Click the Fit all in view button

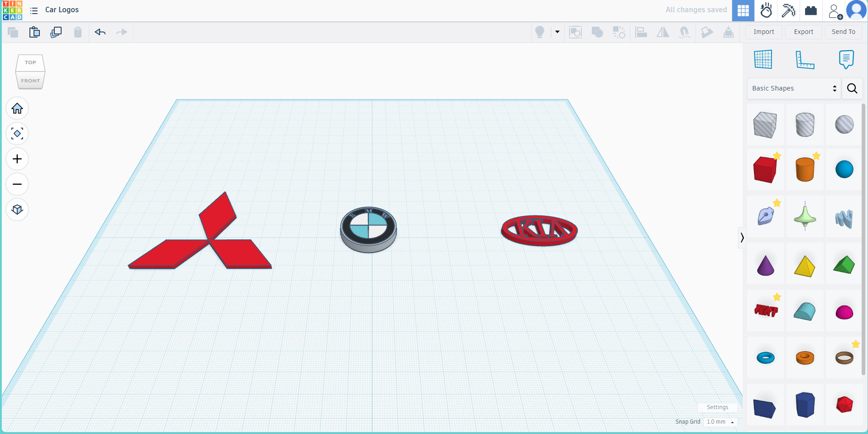pyautogui.click(x=17, y=134)
